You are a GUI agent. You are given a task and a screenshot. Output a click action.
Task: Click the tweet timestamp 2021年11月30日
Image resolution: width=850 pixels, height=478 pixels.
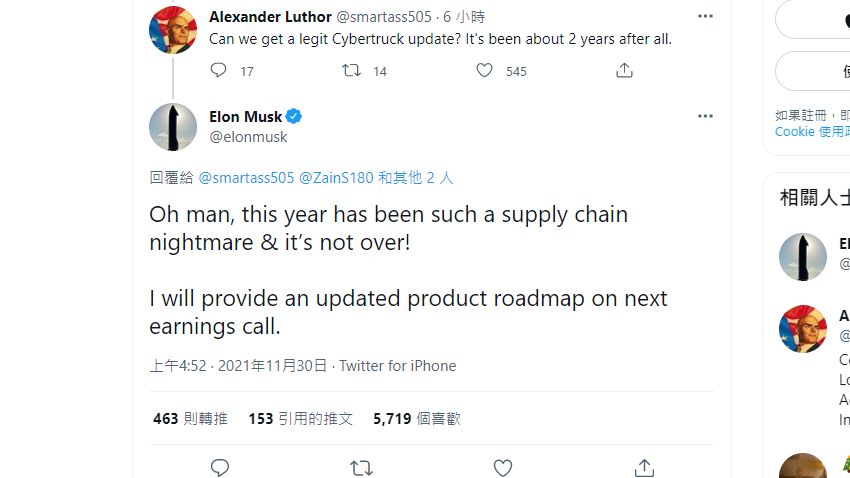tap(239, 366)
